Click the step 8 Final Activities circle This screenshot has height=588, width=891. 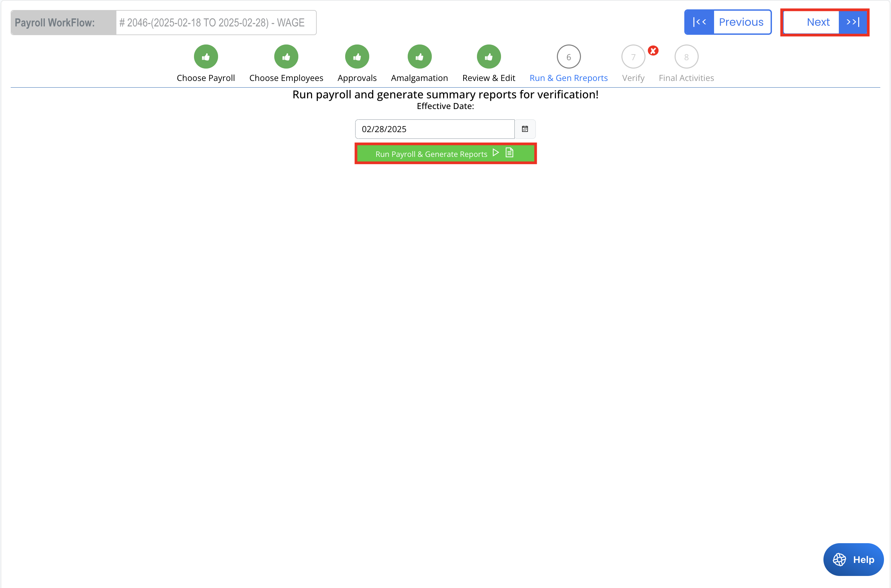click(686, 57)
